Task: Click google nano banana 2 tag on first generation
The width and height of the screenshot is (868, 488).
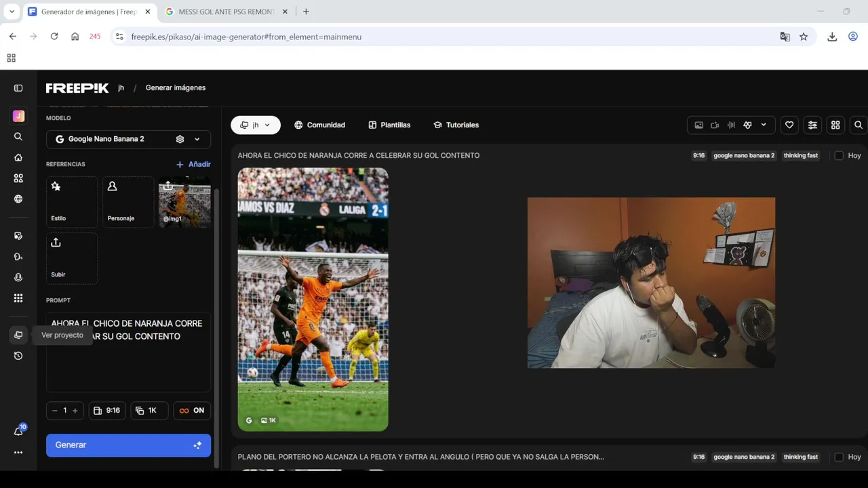Action: [744, 156]
